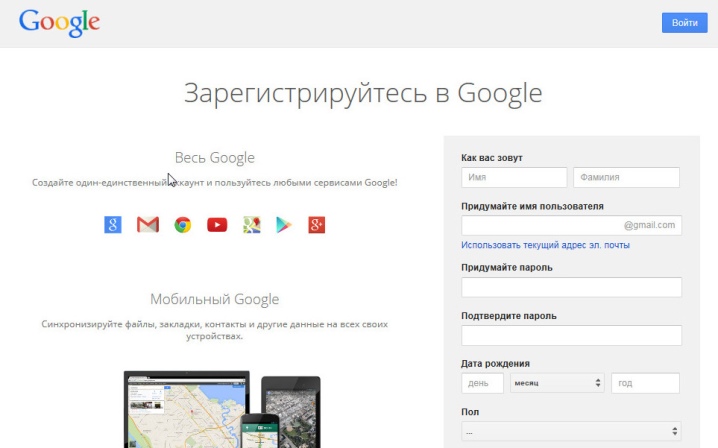Screen dimensions: 718x448
Task: Click the Придумайте пароль password field
Action: 571,287
